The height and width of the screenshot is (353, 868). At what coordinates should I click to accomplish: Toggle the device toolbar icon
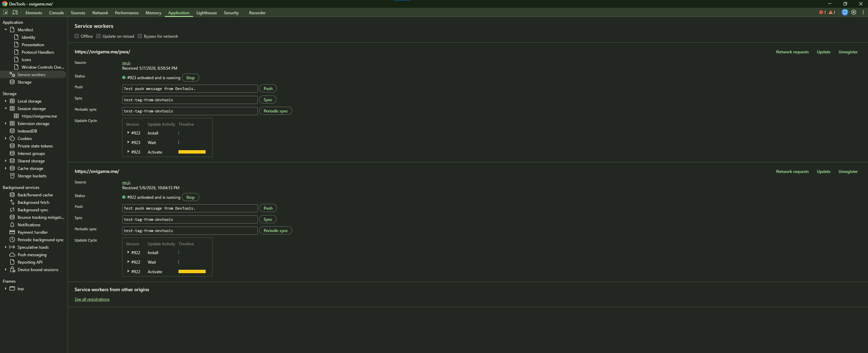coord(15,13)
